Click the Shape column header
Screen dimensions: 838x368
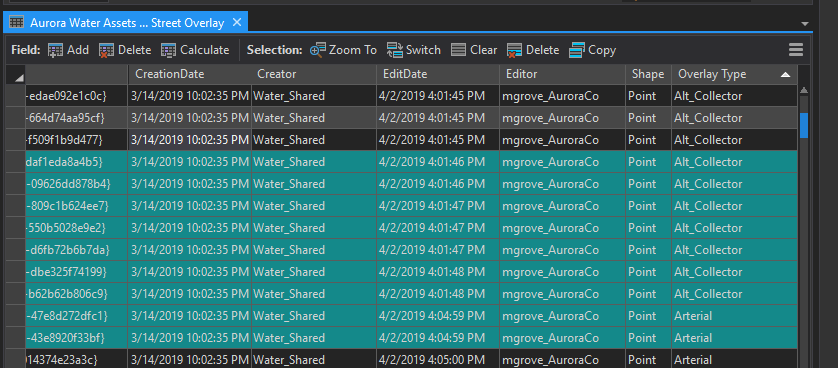point(648,75)
